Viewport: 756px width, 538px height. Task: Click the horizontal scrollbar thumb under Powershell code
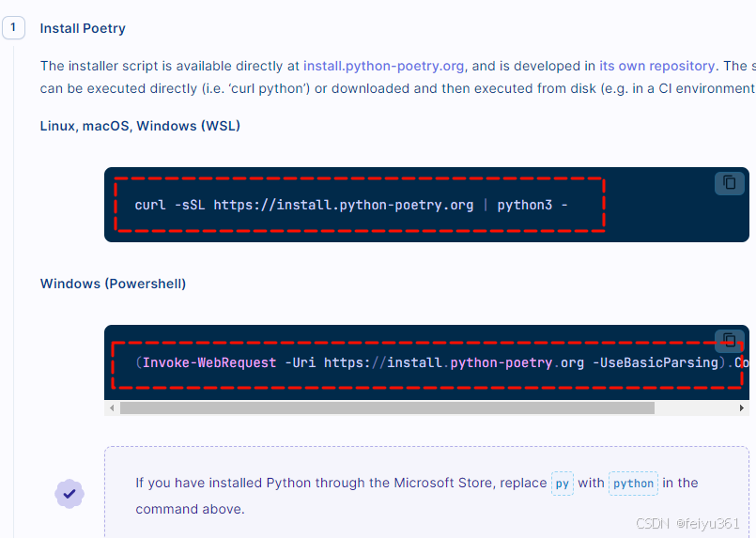coord(387,407)
